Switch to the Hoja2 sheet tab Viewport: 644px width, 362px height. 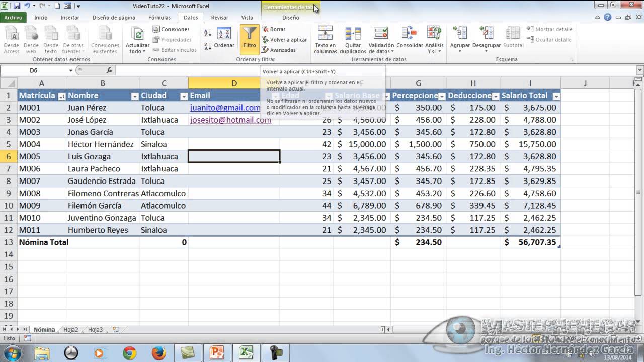pos(71,330)
